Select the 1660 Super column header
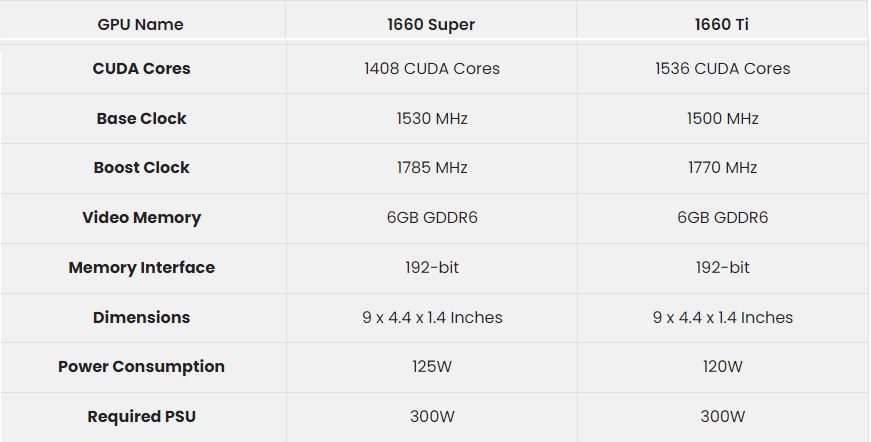871x442 pixels. click(432, 24)
